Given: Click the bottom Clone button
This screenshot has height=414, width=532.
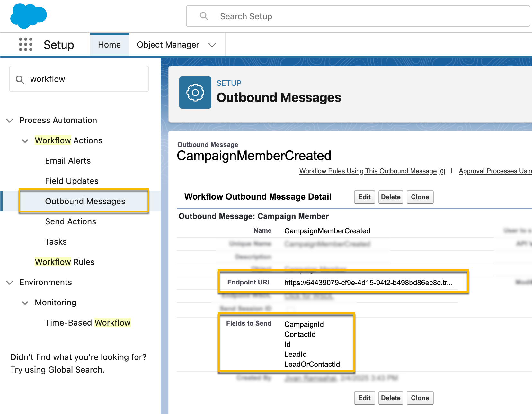Looking at the screenshot, I should (420, 398).
